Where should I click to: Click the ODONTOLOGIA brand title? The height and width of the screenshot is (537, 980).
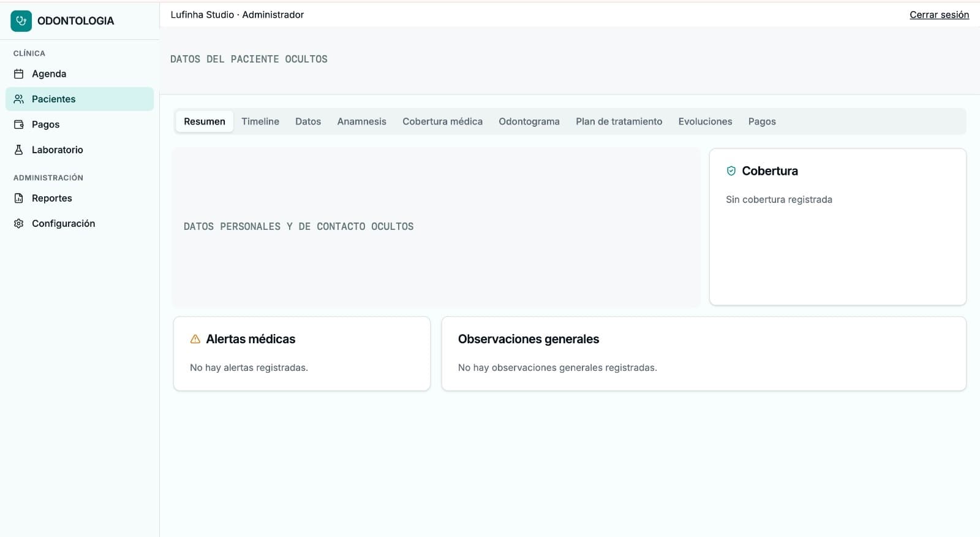(x=75, y=21)
